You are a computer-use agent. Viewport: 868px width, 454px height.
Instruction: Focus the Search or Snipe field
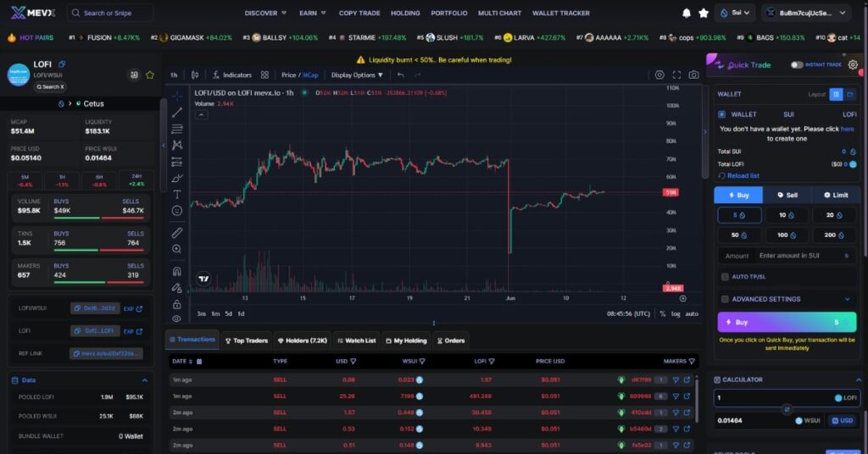point(110,13)
